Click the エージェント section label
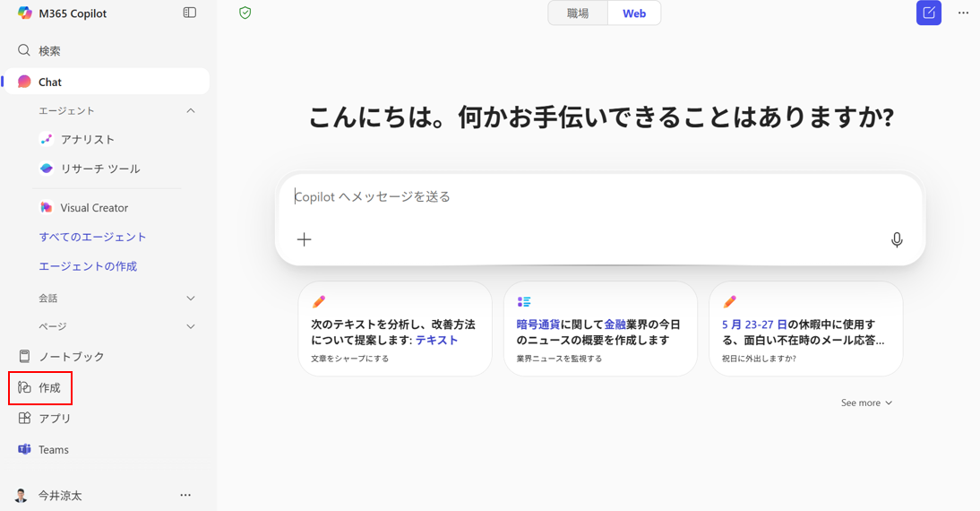 [x=66, y=110]
